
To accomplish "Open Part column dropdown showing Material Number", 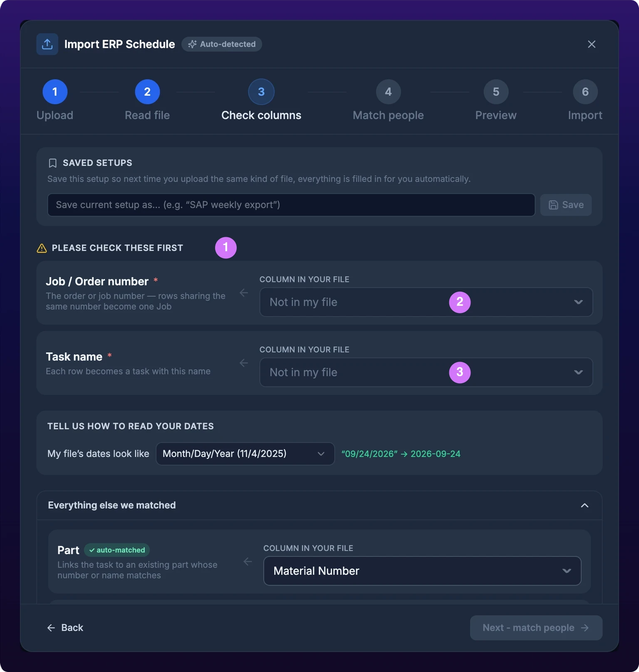I will (422, 571).
